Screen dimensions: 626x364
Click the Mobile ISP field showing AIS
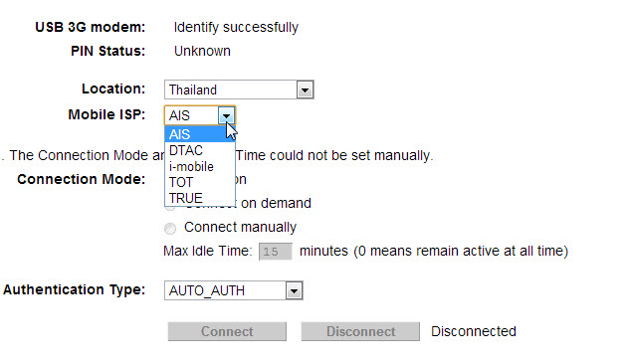200,115
